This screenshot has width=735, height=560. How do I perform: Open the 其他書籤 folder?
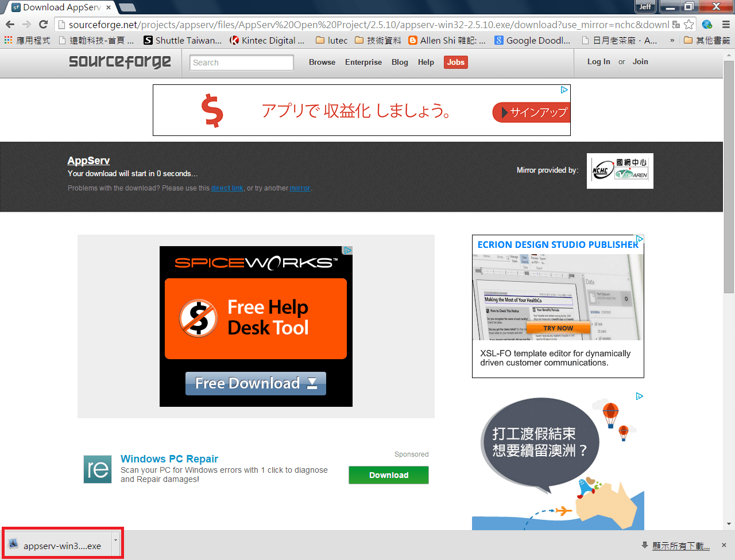[707, 40]
